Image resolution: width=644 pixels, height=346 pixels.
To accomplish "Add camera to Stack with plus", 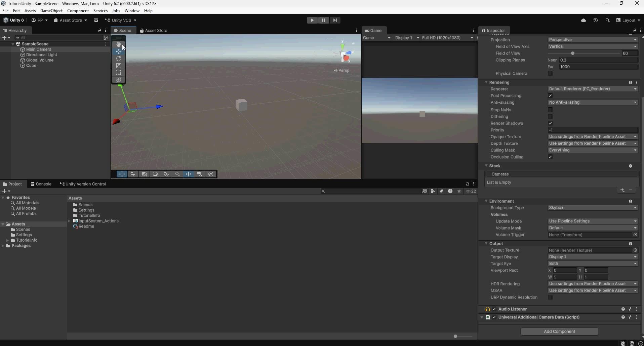I will point(622,190).
